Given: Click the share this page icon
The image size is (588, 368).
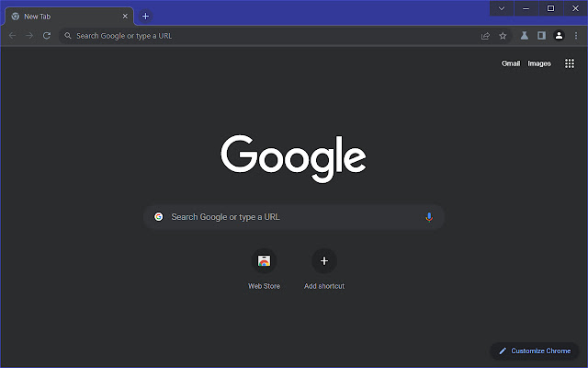Looking at the screenshot, I should [x=485, y=36].
